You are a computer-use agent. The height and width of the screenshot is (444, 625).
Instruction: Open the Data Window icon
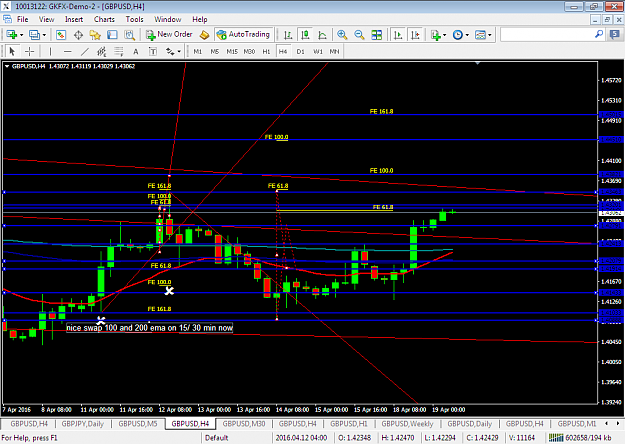coord(78,35)
